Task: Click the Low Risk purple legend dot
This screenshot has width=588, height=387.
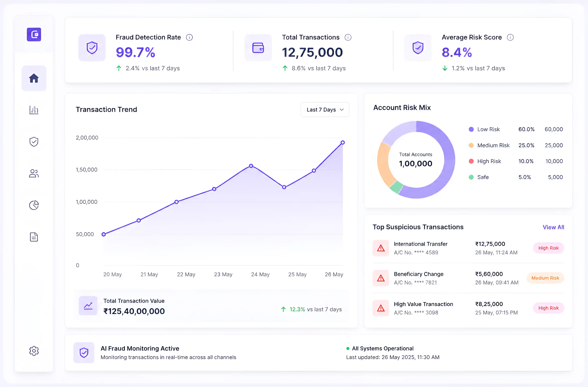Action: 471,129
